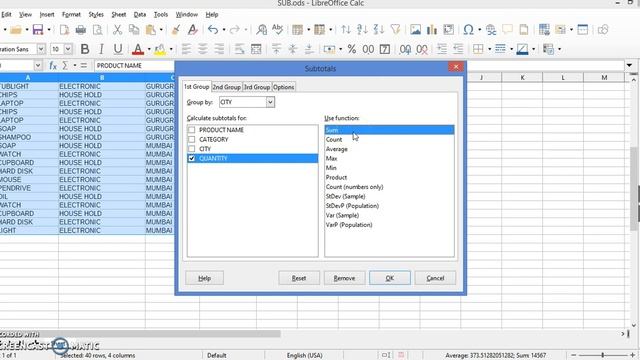The image size is (640, 360).
Task: Toggle Italic formatting
Action: click(101, 49)
